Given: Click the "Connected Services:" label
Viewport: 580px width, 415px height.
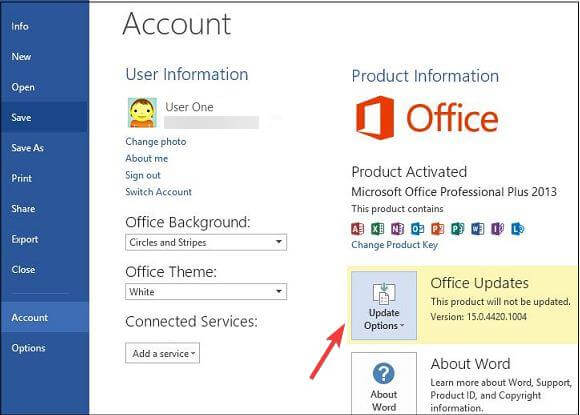Looking at the screenshot, I should 191,321.
